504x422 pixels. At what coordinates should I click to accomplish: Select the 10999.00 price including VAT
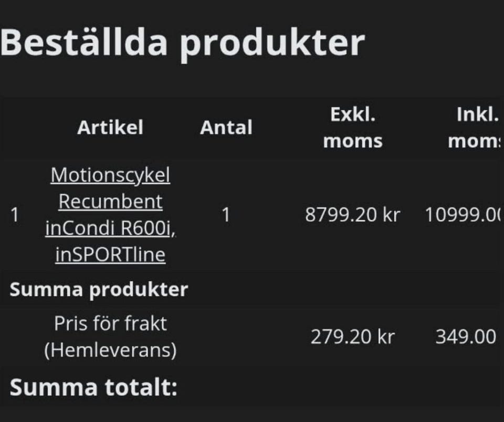(464, 215)
